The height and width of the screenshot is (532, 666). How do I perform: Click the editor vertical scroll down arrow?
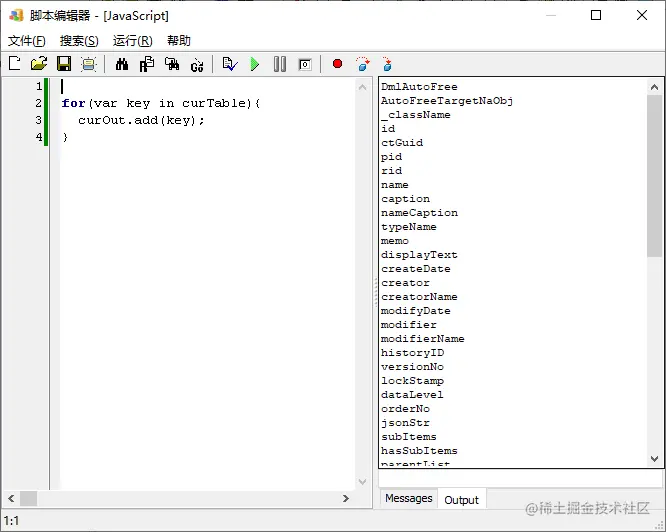(362, 481)
